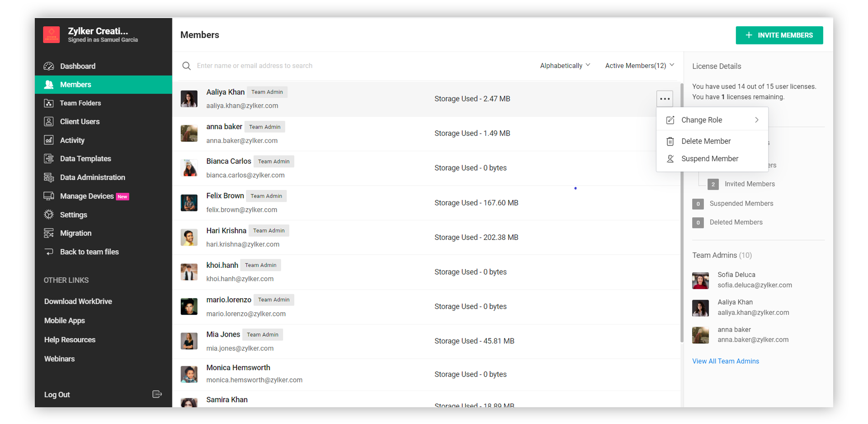
Task: Open Team Folders icon in sidebar
Action: (49, 103)
